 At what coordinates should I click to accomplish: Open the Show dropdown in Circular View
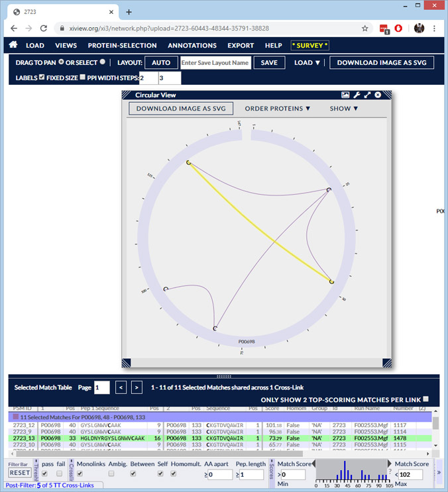(343, 109)
